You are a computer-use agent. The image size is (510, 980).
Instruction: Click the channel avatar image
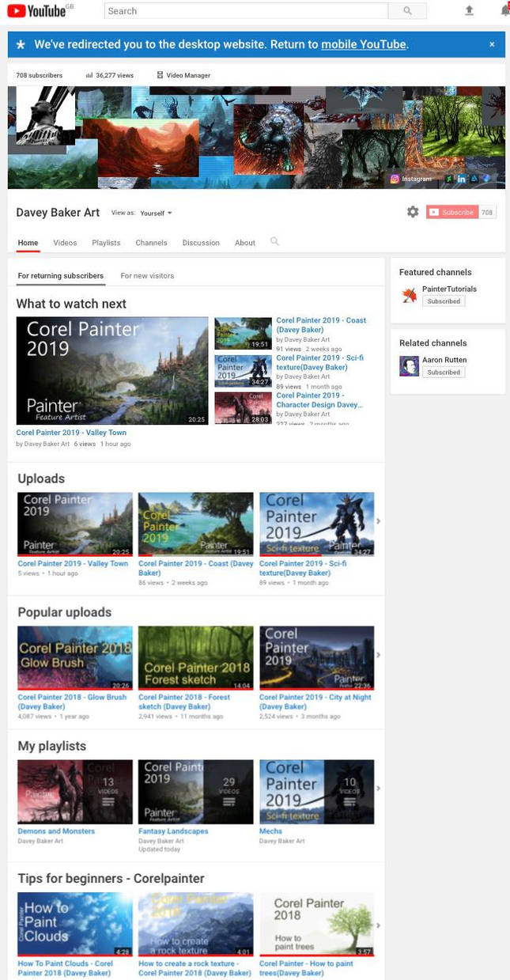(x=46, y=116)
